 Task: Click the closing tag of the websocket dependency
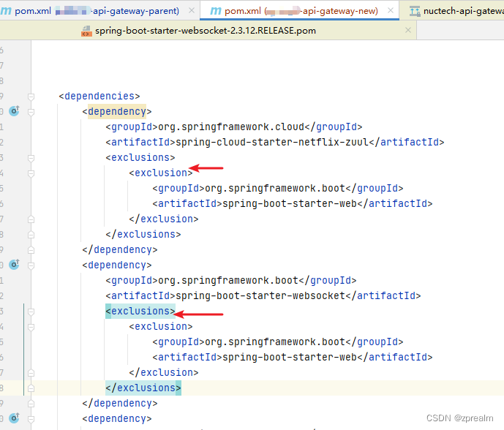tap(120, 404)
